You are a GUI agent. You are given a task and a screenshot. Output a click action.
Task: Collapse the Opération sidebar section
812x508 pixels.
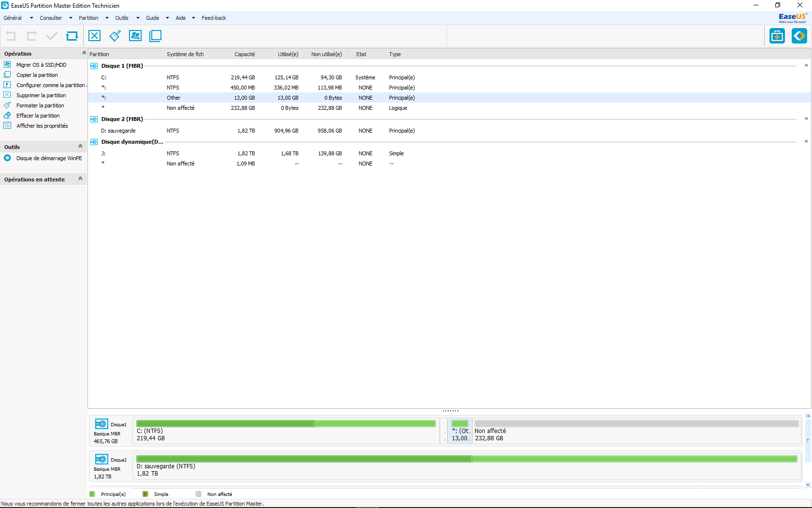(84, 53)
